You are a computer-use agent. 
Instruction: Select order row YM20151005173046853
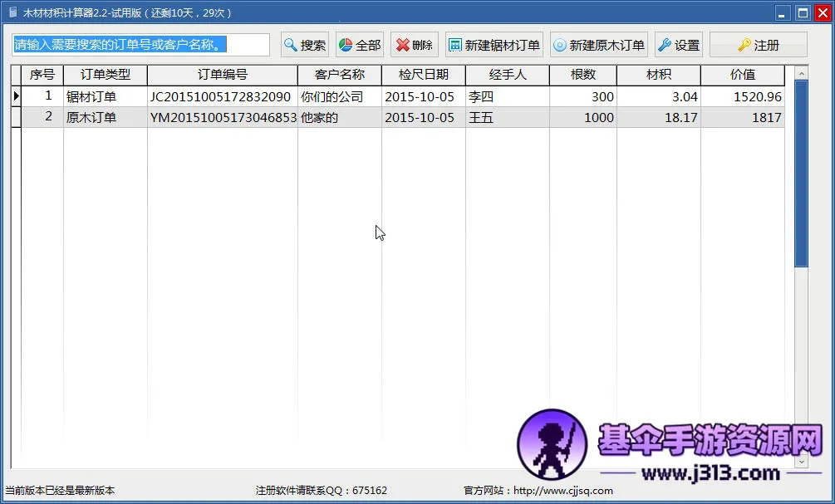pyautogui.click(x=223, y=118)
